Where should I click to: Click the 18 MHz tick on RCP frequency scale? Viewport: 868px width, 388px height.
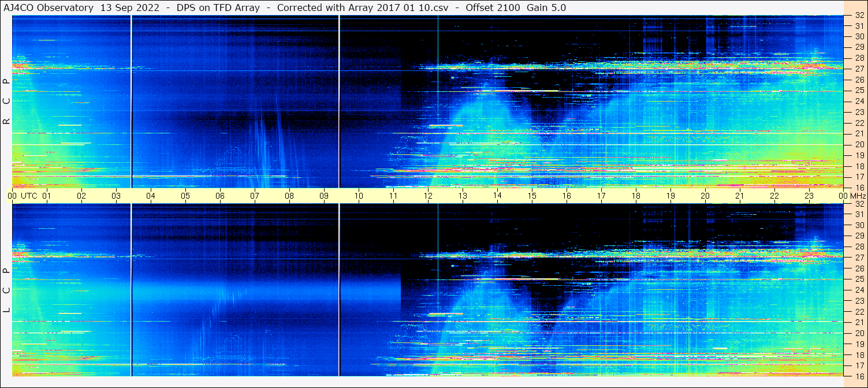(x=859, y=166)
